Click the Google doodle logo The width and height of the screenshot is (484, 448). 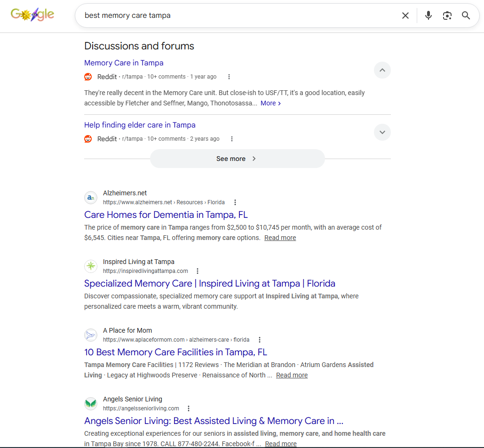32,14
